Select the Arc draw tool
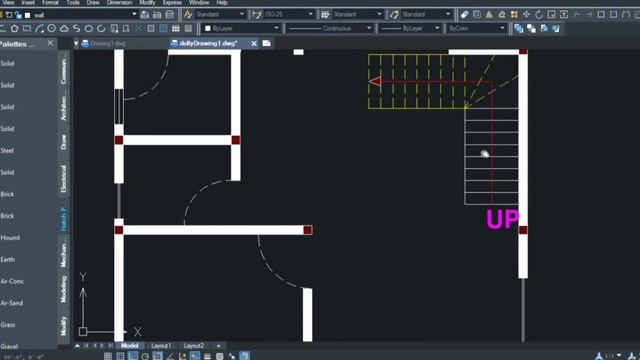 pos(39,29)
